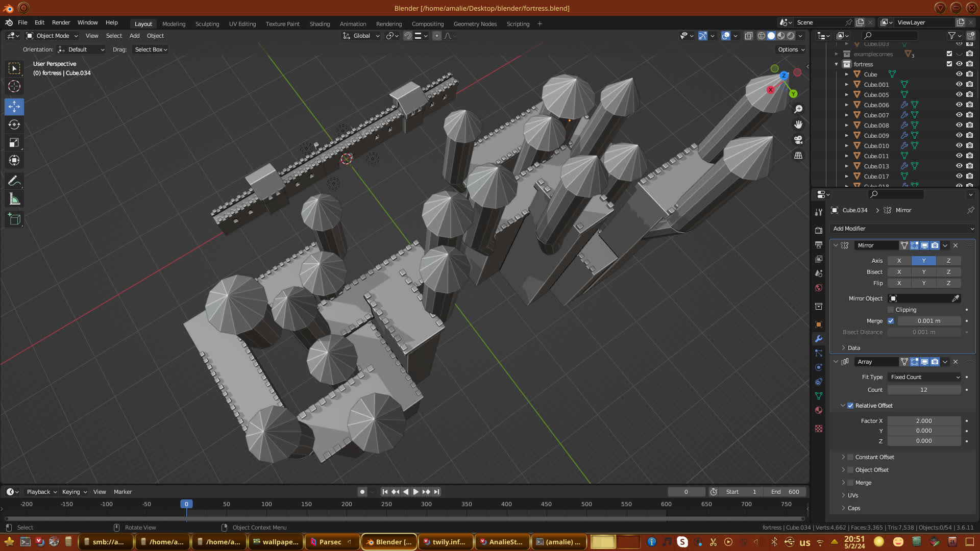Activate the Rotate tool
This screenshot has width=980, height=551.
(14, 124)
